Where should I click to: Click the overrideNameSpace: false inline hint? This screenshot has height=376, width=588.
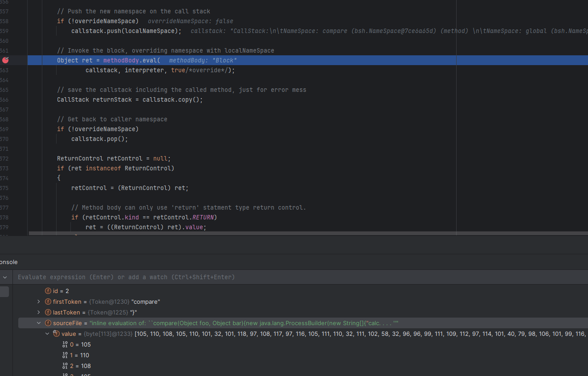190,21
